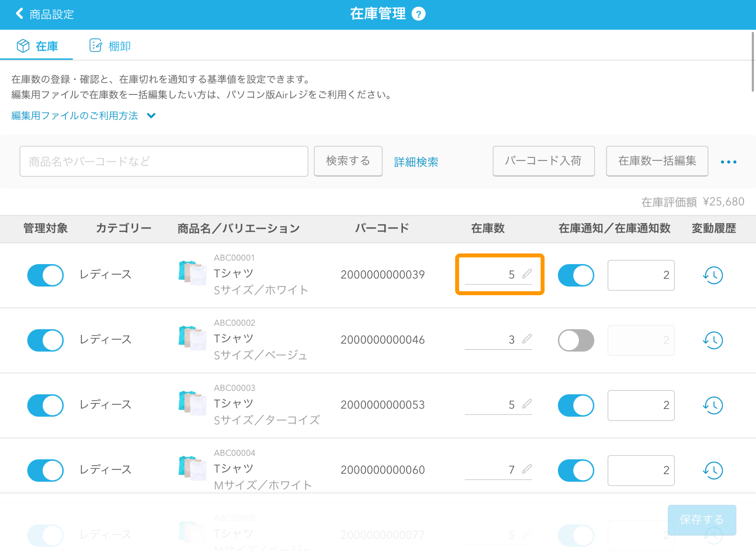Click the 在庫評価額 ¥25,680 value
This screenshot has height=551, width=756.
[x=693, y=202]
